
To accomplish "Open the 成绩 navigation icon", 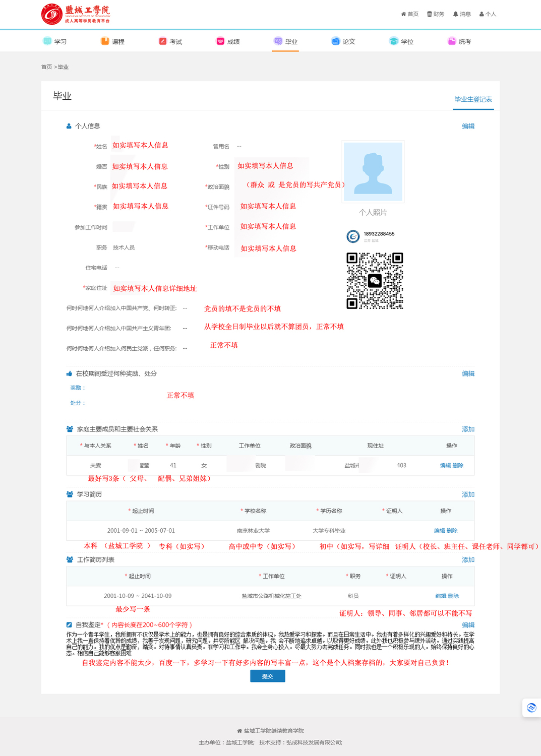I will (x=220, y=41).
